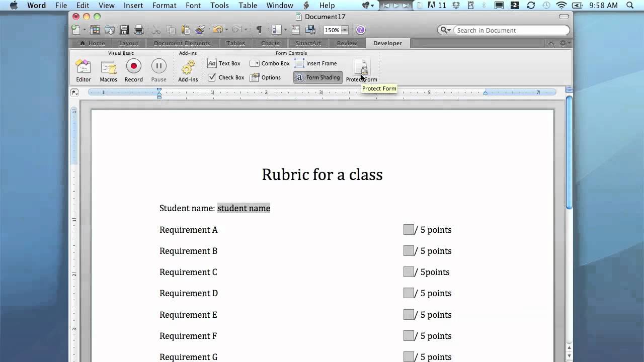Create a new blank document
This screenshot has width=644, height=362.
tap(75, 30)
